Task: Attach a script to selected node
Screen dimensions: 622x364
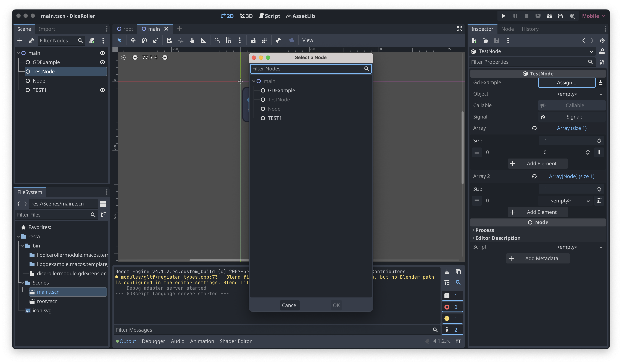Action: click(x=92, y=40)
